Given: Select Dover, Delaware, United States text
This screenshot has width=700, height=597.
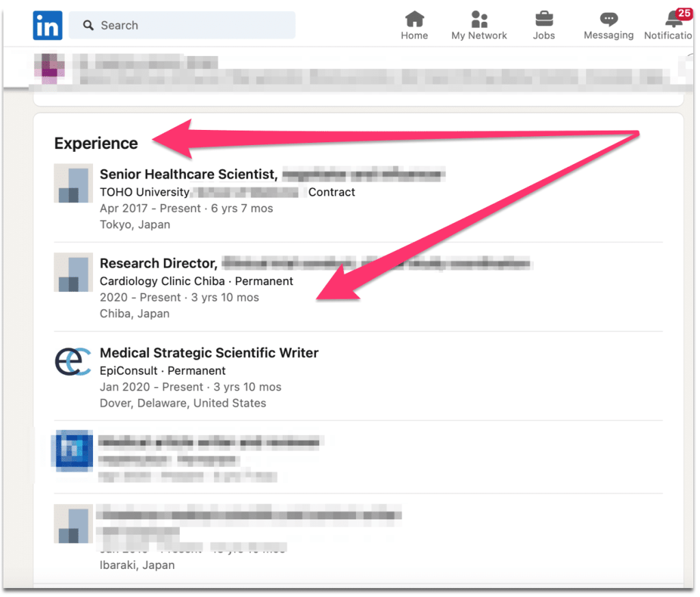Looking at the screenshot, I should (x=183, y=403).
